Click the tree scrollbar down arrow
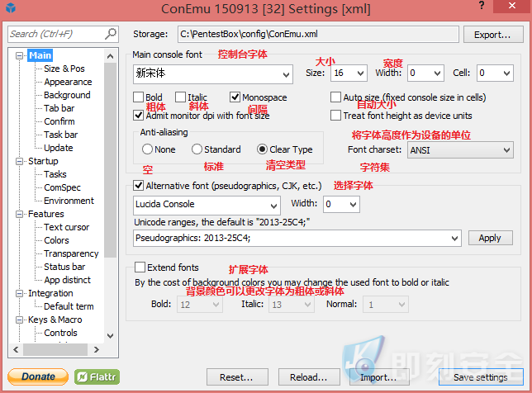 pyautogui.click(x=110, y=336)
